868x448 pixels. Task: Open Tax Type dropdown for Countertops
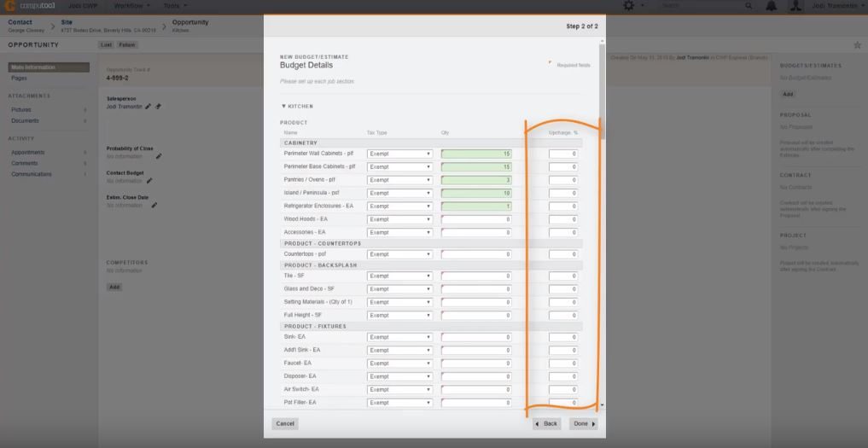[x=399, y=254]
